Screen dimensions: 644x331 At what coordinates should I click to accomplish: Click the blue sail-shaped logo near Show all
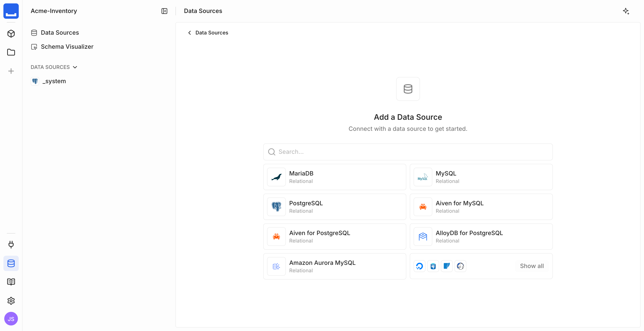click(447, 266)
